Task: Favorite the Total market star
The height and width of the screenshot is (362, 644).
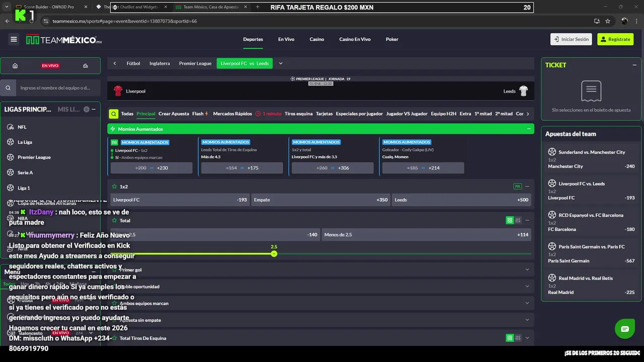Action: (114, 220)
